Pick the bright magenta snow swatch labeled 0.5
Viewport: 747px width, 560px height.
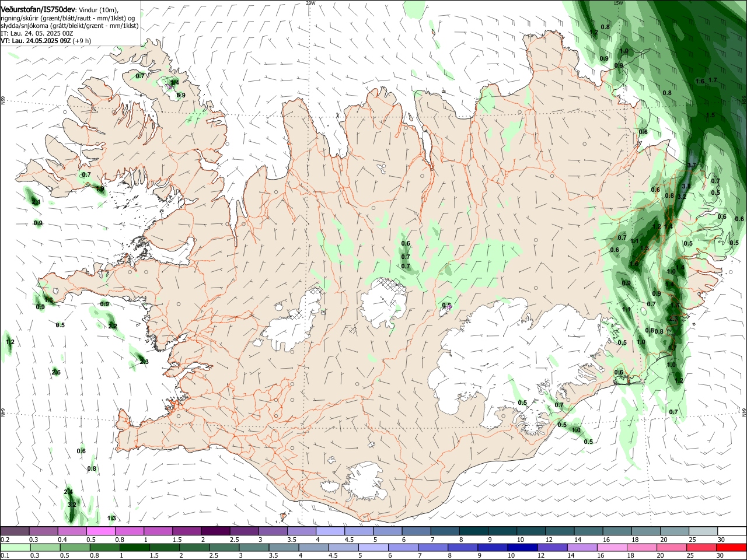click(101, 531)
